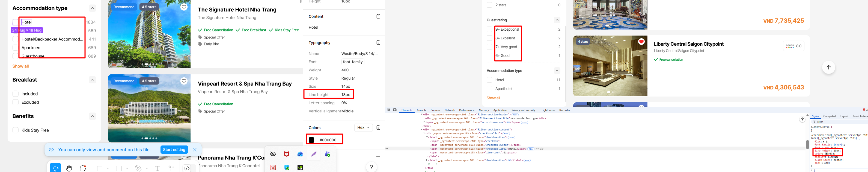Copy Typography properties with clipboard icon

click(378, 42)
